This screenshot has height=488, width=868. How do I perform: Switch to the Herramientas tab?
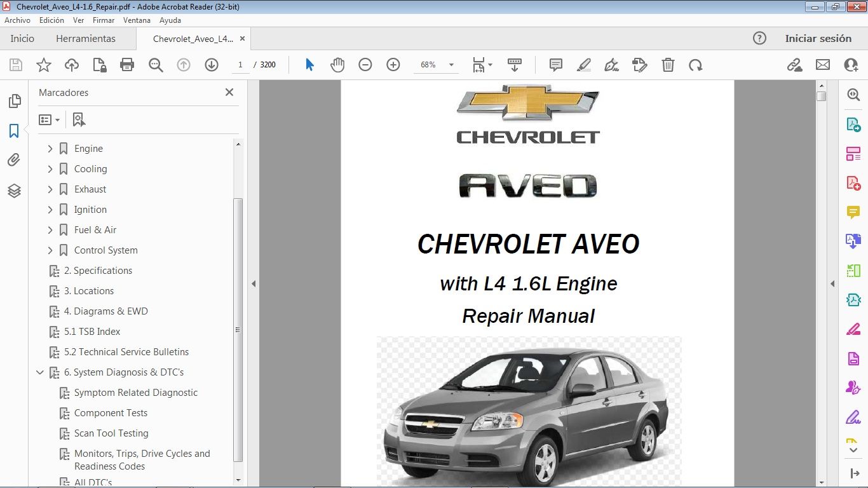tap(86, 38)
